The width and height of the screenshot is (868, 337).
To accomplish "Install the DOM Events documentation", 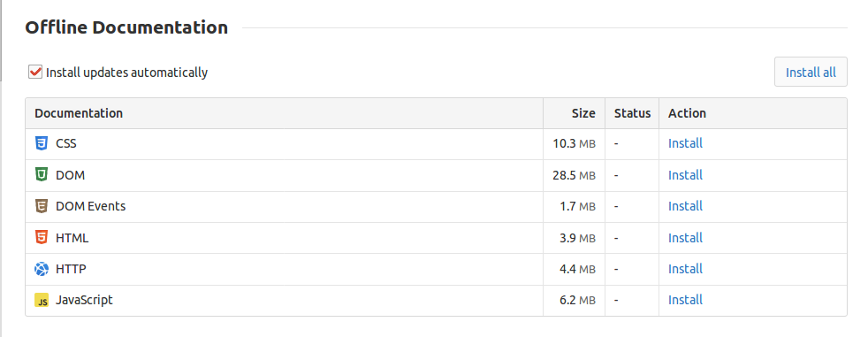I will (685, 206).
